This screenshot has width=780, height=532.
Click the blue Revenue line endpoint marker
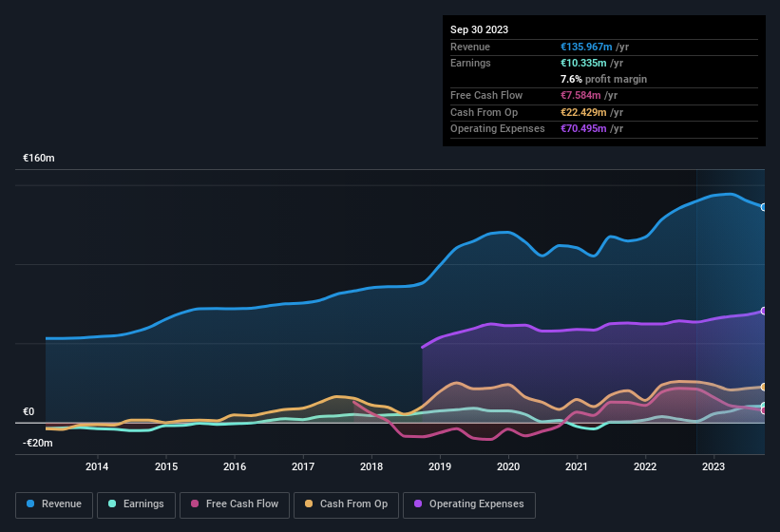point(763,207)
